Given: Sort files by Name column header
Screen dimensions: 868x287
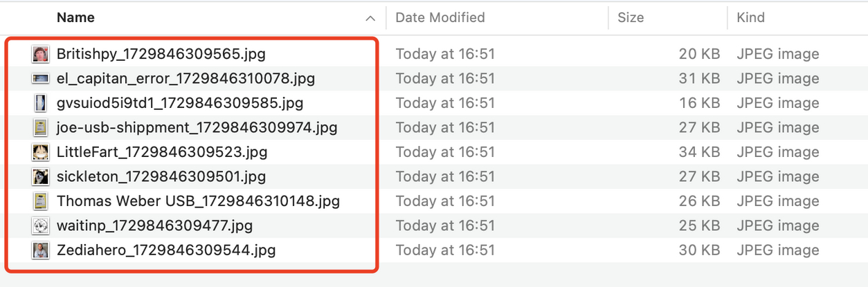Looking at the screenshot, I should (76, 18).
